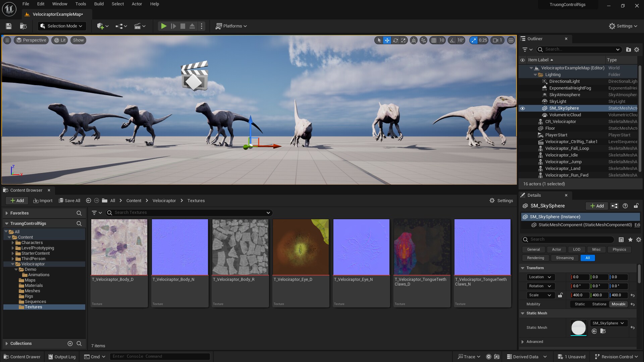Switch to the Physics details tab
Screen dimensions: 644x362
click(619, 250)
